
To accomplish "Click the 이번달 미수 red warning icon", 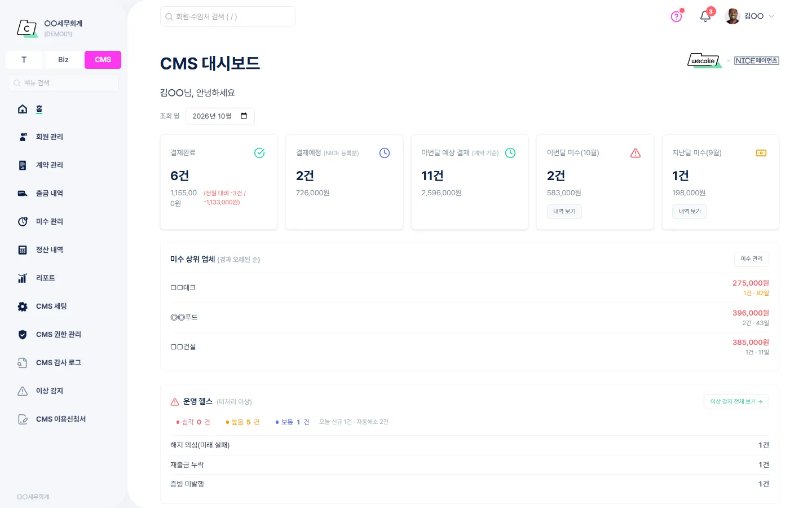I will point(636,153).
